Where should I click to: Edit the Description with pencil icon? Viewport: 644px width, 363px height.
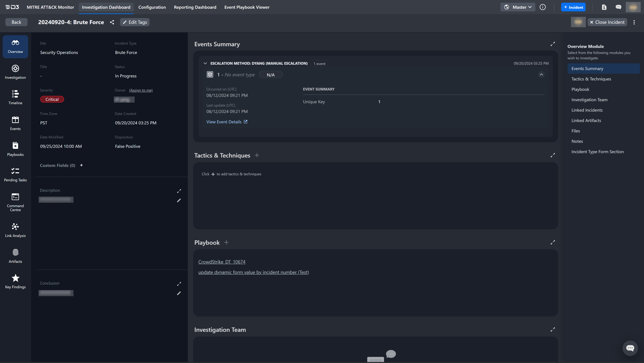(179, 200)
